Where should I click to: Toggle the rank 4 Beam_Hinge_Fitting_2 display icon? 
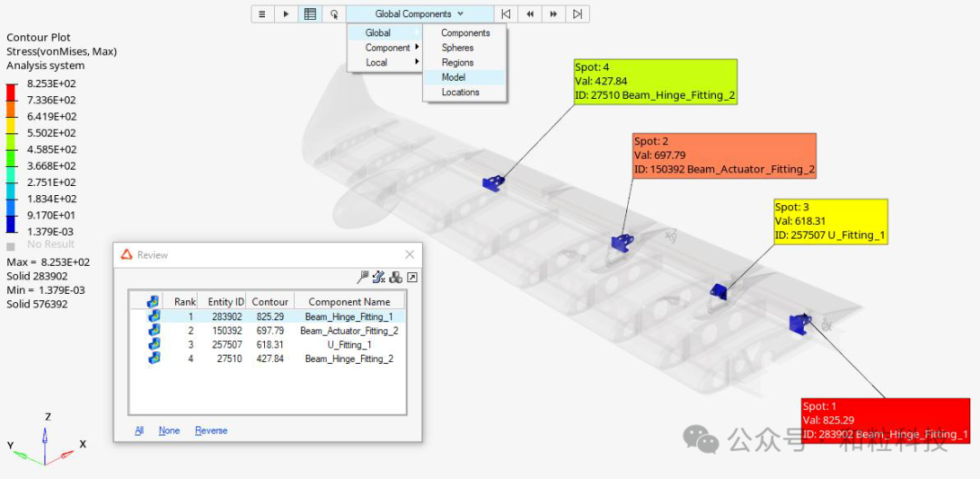pos(153,358)
